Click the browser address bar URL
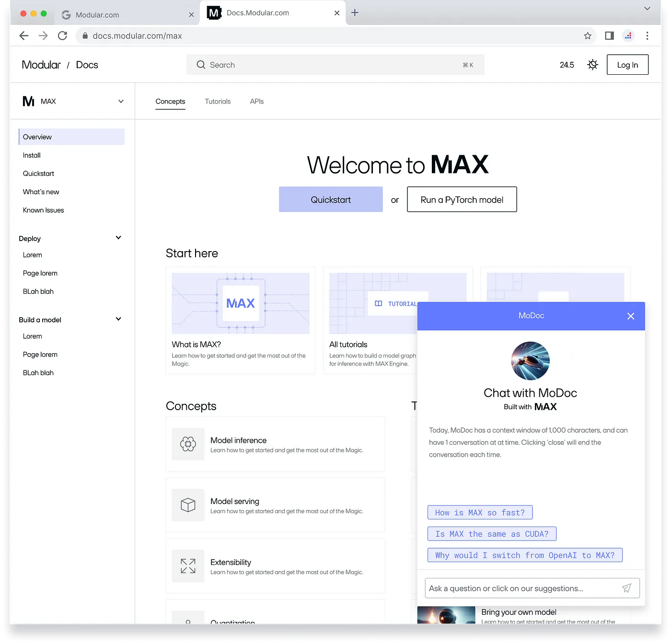Viewport: 671px width, 644px height. click(137, 36)
